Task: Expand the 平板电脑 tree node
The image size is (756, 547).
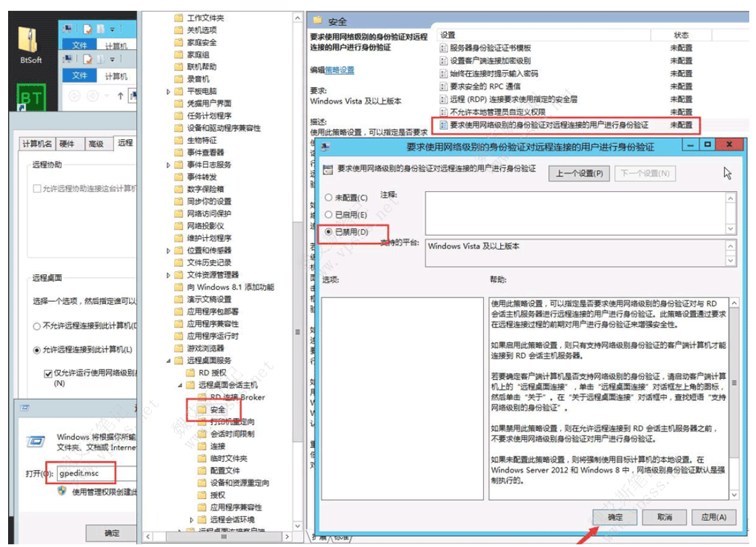Action: [169, 91]
